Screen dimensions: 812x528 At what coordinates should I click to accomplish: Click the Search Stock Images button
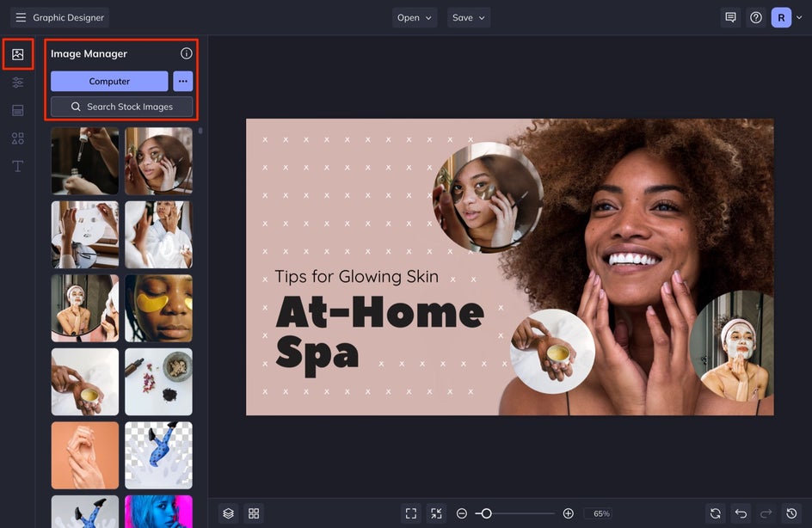[121, 107]
